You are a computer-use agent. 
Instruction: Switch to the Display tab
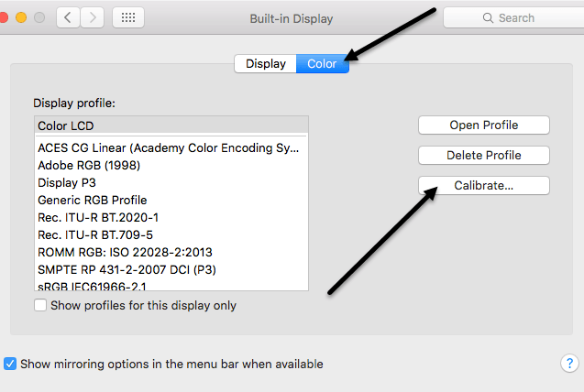point(266,64)
